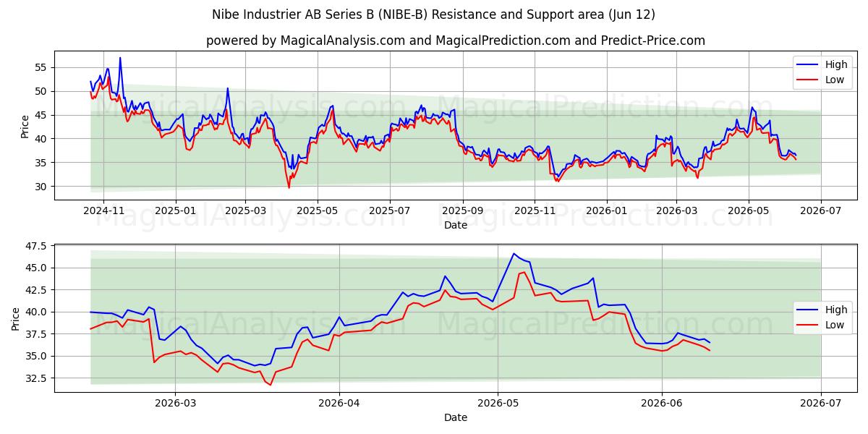Click the '2025-11' x-axis label in the top chart
868x434 pixels.
click(535, 210)
